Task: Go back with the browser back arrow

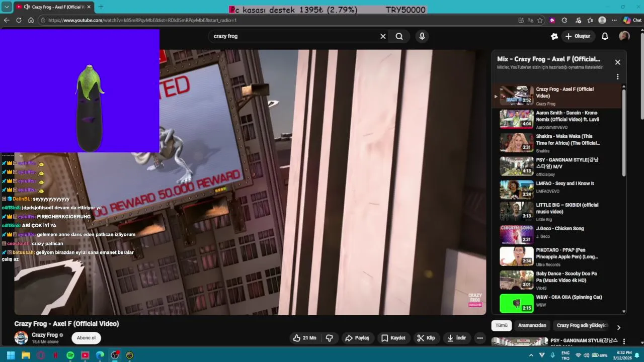Action: 7,20
